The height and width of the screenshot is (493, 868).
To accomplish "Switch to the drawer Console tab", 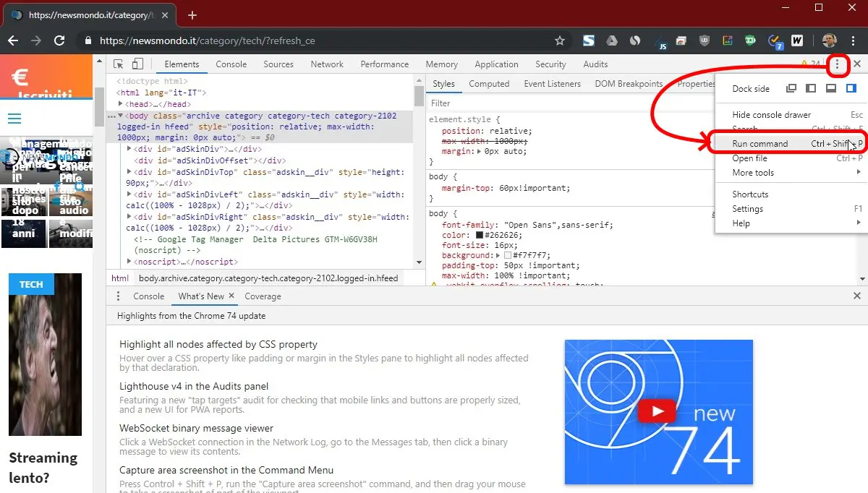I will (149, 296).
